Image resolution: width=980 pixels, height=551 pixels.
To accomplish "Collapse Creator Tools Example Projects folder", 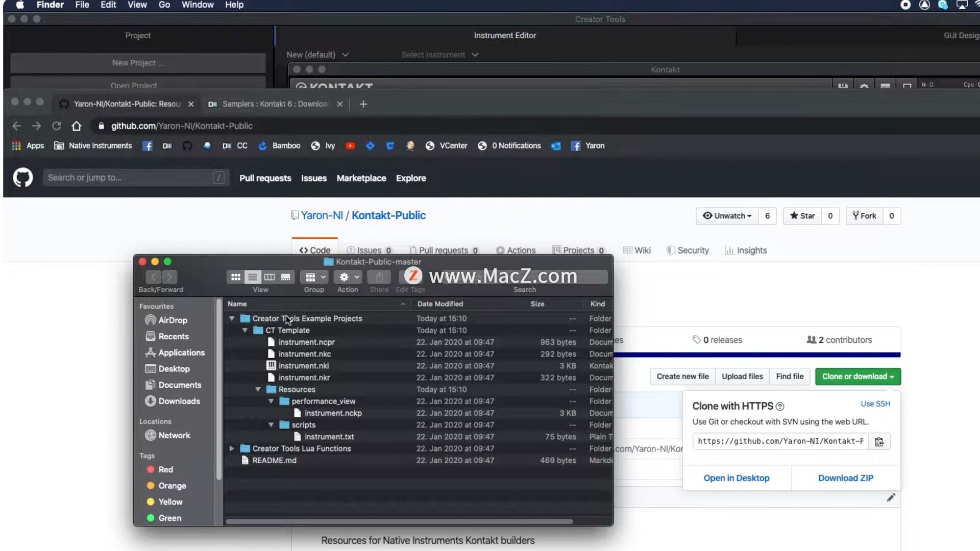I will coord(232,318).
